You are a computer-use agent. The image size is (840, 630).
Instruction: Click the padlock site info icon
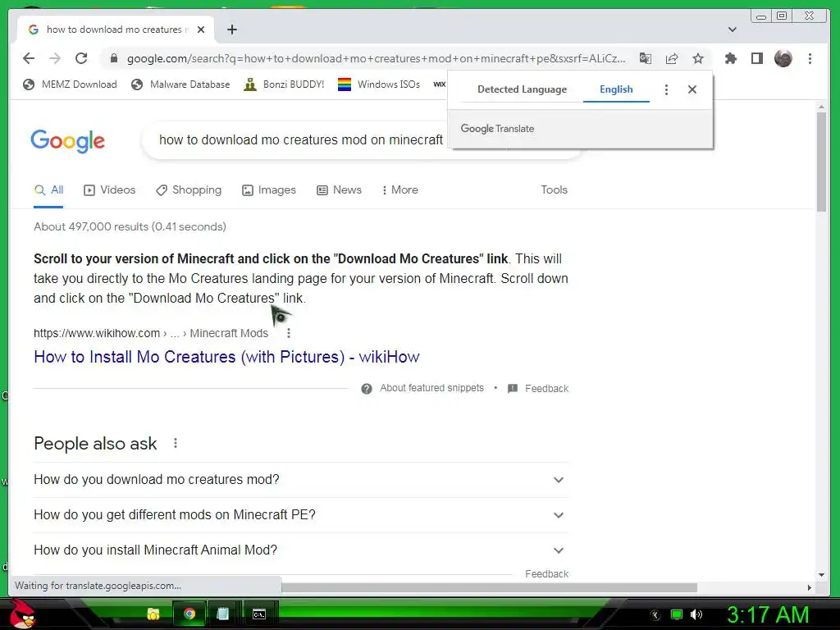(113, 58)
